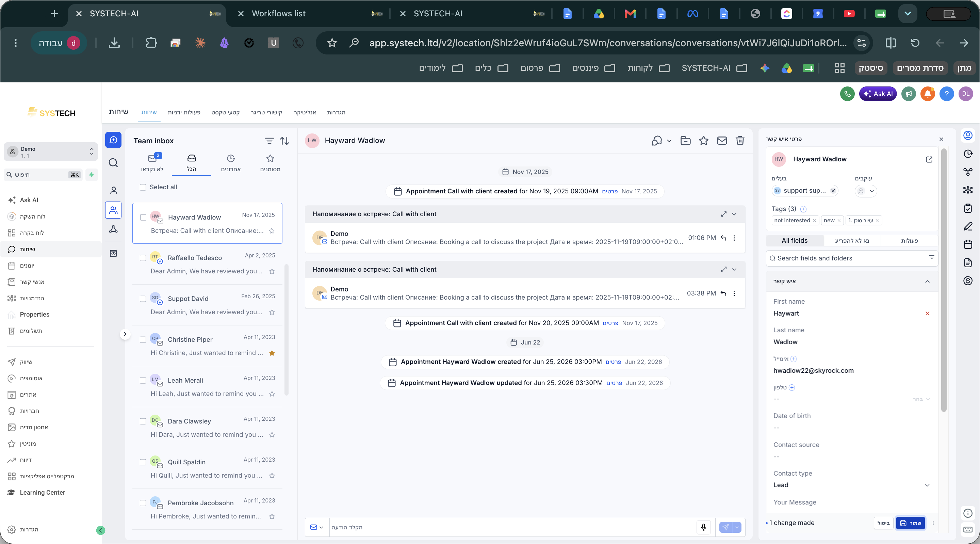
Task: Unstar the Christine Piper conversation
Action: [x=272, y=353]
